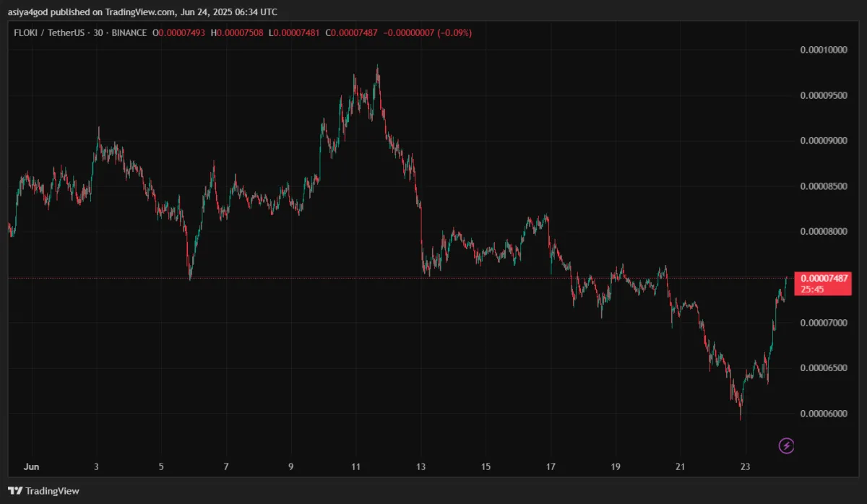Click the change percentage (−0.09%) value
867x504 pixels.
click(x=452, y=32)
